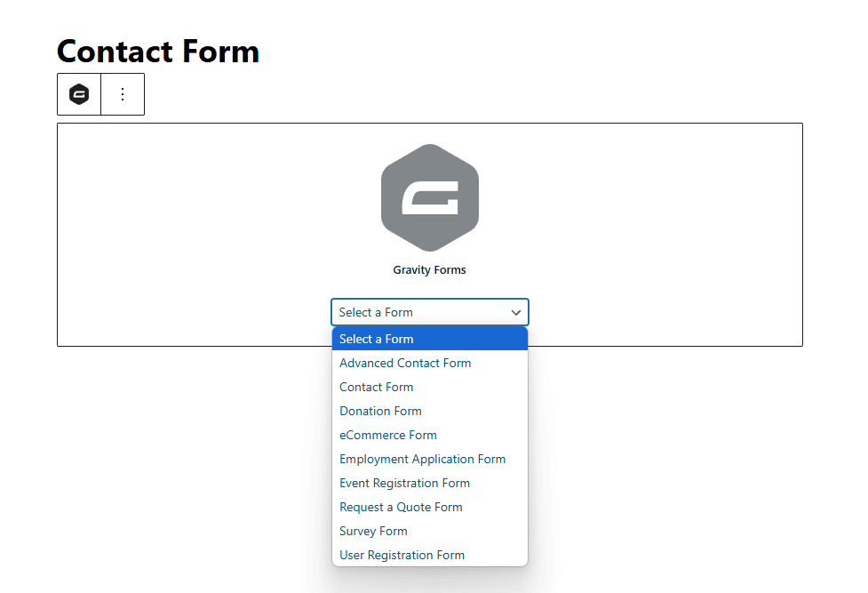The image size is (868, 593).
Task: Click the chevron arrow of form selector
Action: [516, 313]
